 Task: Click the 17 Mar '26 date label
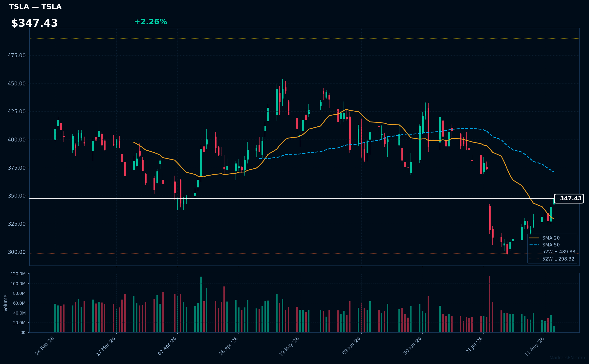[x=106, y=346]
